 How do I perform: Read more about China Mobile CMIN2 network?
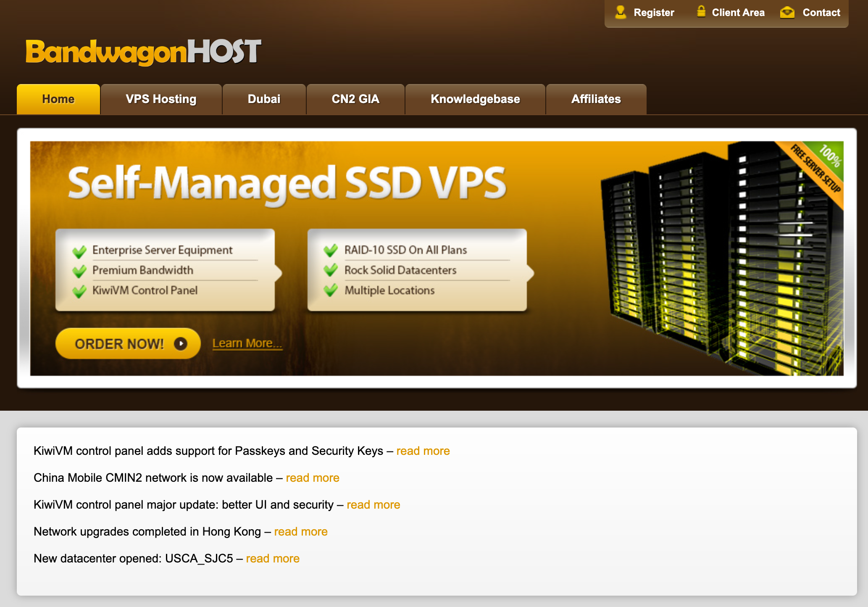313,478
